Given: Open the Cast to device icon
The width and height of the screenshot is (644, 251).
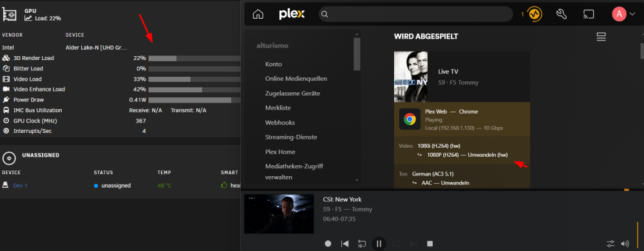Looking at the screenshot, I should coord(589,14).
